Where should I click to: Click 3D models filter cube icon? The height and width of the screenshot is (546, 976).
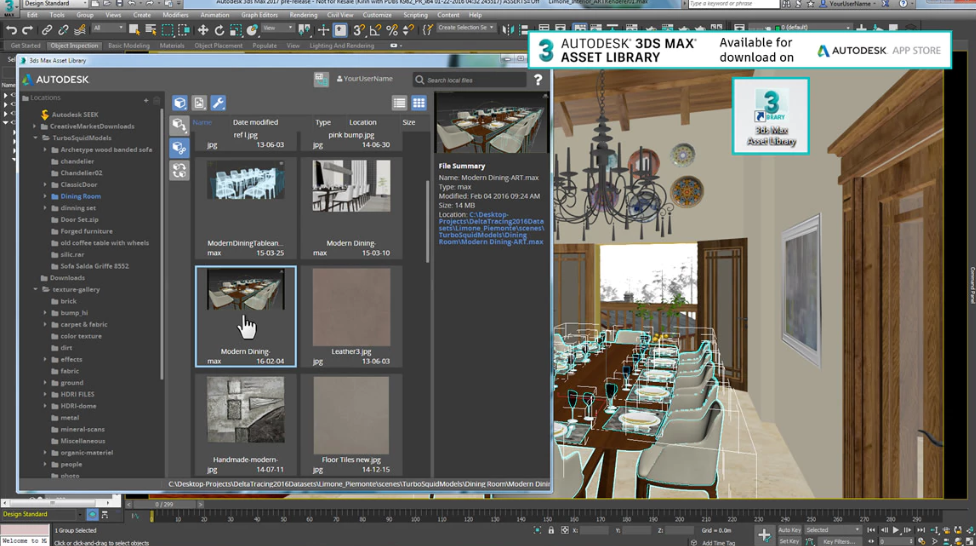180,103
